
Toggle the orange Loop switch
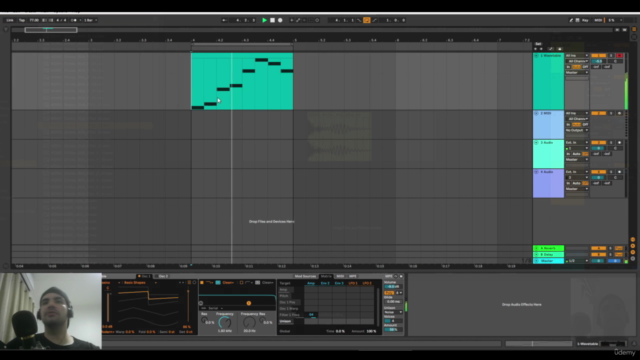click(x=367, y=20)
